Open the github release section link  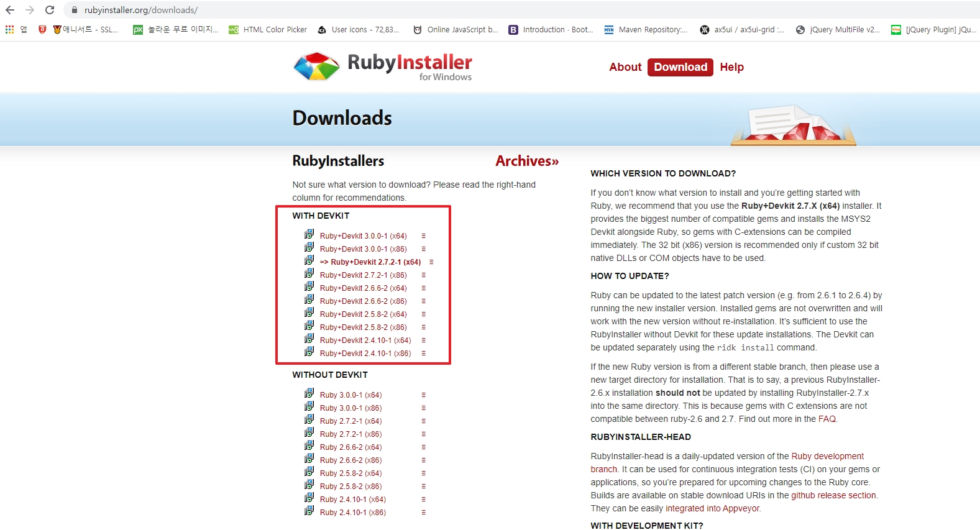833,495
